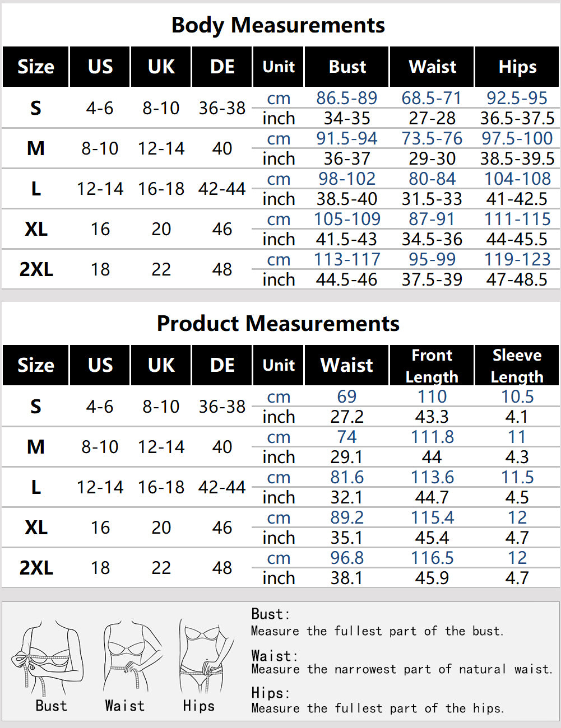The width and height of the screenshot is (561, 728).
Task: Click the Front Length column header
Action: pyautogui.click(x=432, y=366)
